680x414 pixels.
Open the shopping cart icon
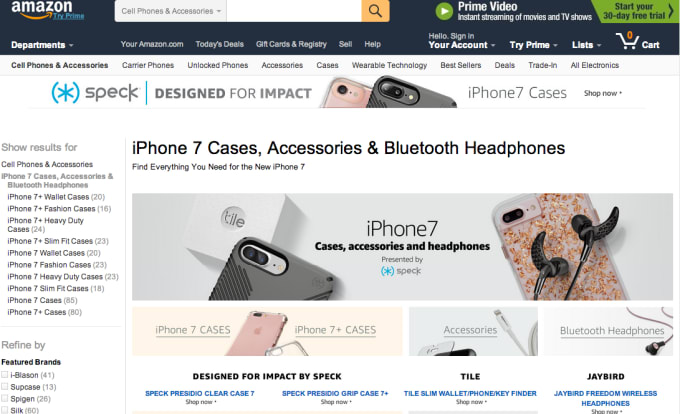click(x=627, y=41)
